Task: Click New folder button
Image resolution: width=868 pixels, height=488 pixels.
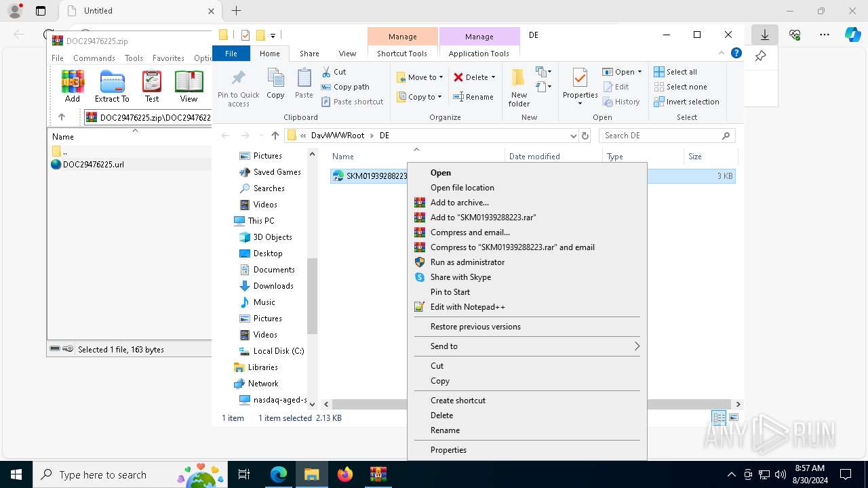Action: [x=519, y=88]
